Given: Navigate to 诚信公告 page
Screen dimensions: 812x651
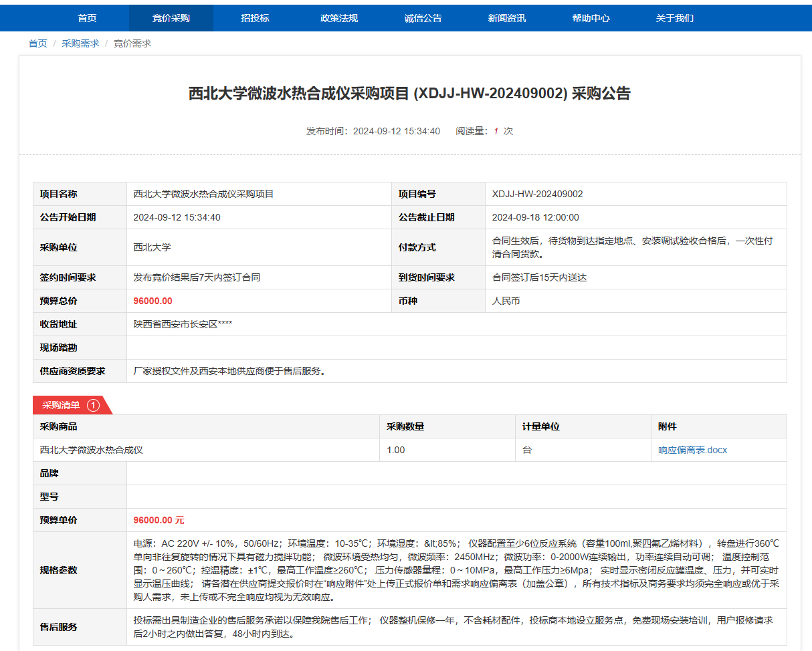Looking at the screenshot, I should (x=423, y=18).
